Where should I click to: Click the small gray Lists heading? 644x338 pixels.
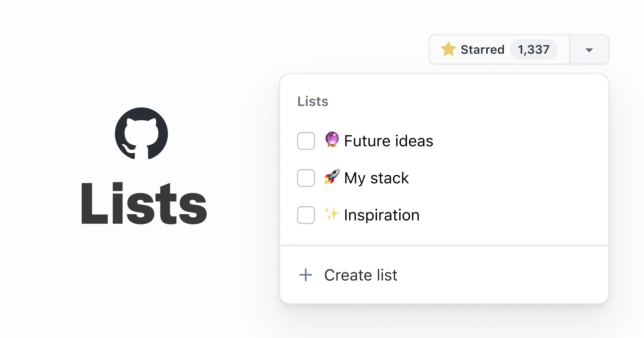tap(313, 101)
